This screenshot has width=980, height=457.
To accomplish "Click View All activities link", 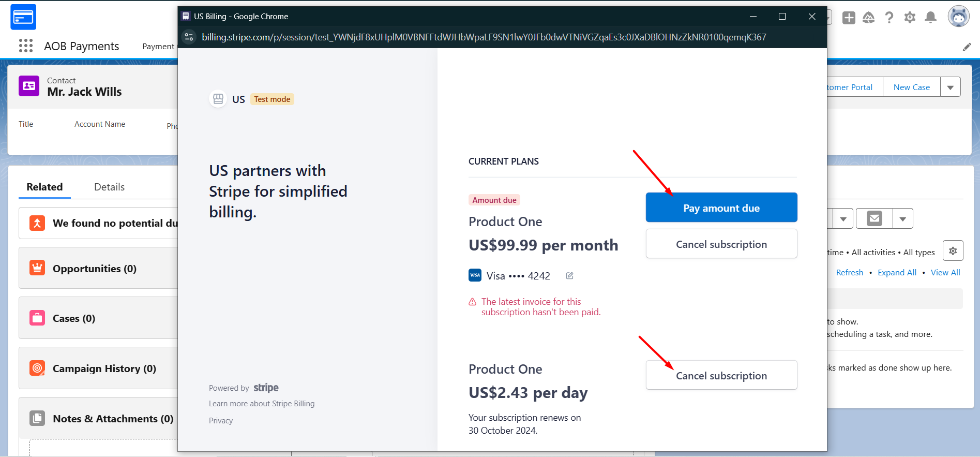I will point(945,273).
